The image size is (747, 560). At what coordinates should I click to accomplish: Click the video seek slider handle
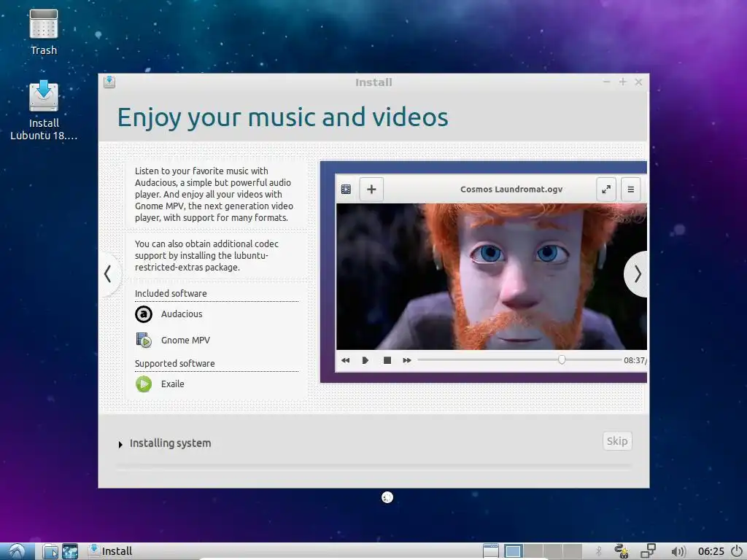(562, 360)
